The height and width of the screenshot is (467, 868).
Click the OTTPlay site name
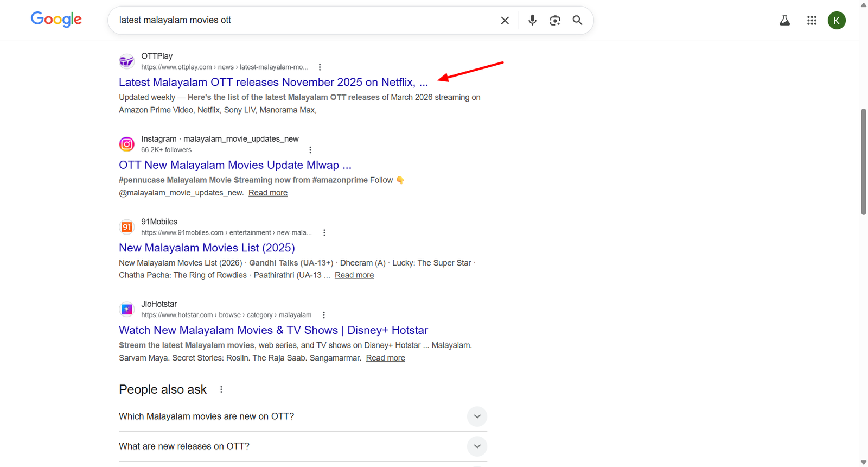pyautogui.click(x=157, y=56)
